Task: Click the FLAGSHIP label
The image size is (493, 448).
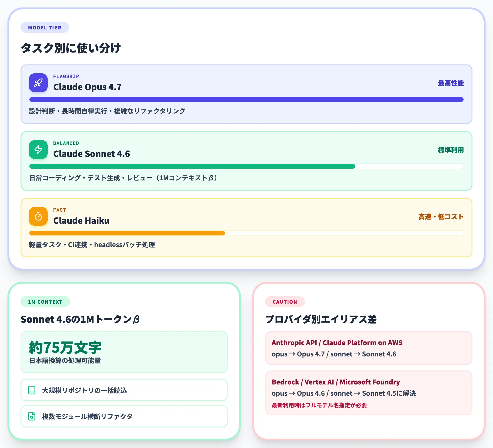Action: (66, 76)
